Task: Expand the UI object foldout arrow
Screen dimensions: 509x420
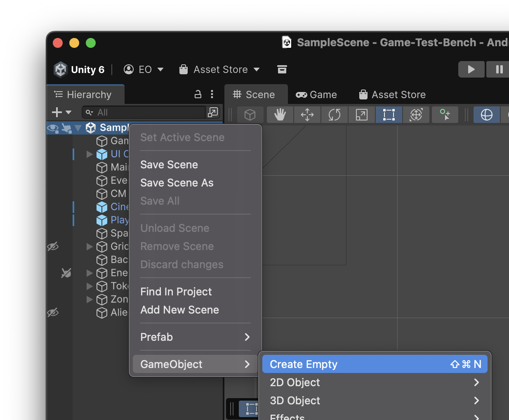Action: [x=90, y=154]
